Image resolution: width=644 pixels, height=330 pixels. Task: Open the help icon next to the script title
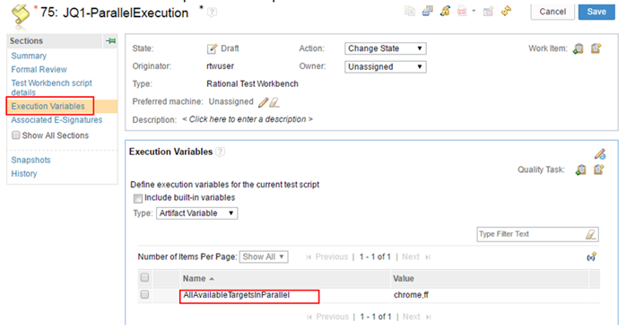(212, 13)
